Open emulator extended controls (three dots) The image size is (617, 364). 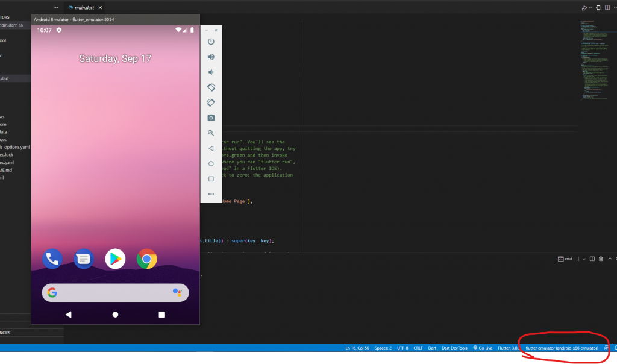click(x=211, y=194)
